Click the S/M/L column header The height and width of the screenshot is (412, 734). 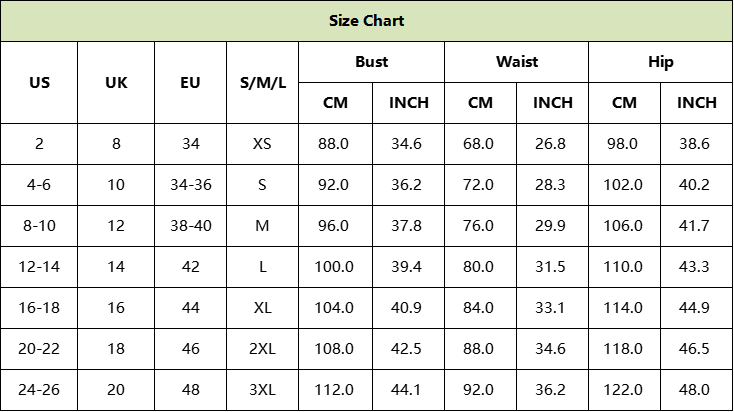pos(263,82)
